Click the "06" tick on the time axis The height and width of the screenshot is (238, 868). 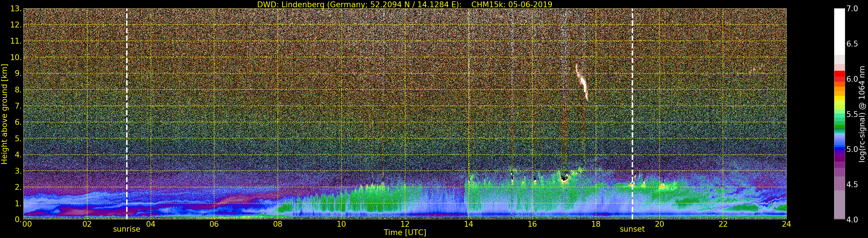tap(214, 224)
